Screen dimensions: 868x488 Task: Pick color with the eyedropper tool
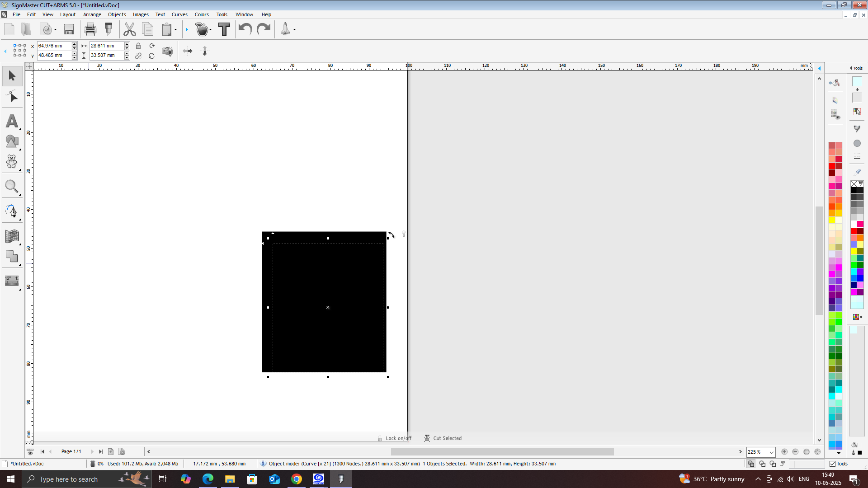pos(857,172)
